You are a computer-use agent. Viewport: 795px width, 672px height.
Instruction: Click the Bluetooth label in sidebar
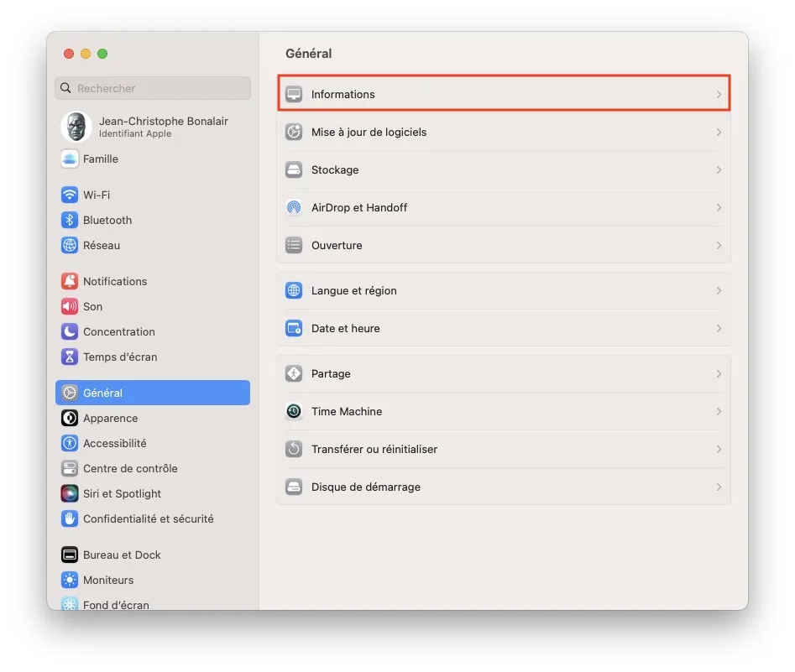(107, 220)
